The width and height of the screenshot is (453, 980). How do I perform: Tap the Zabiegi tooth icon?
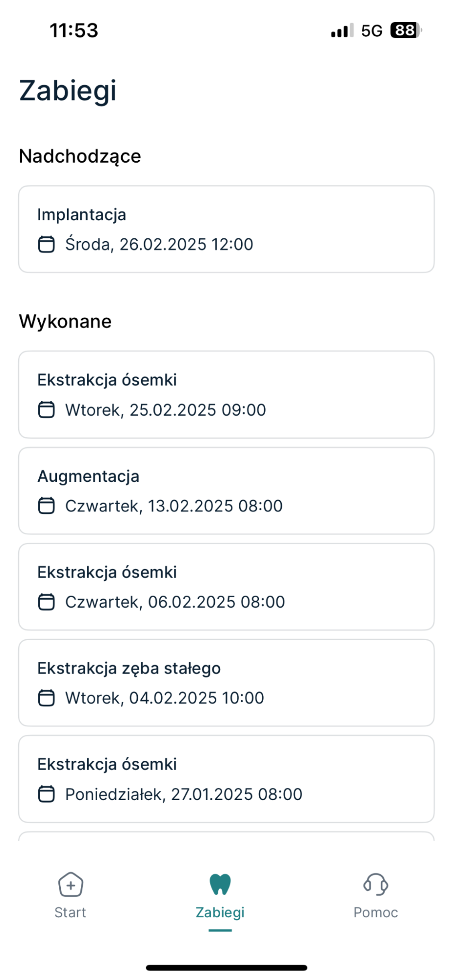(x=220, y=885)
